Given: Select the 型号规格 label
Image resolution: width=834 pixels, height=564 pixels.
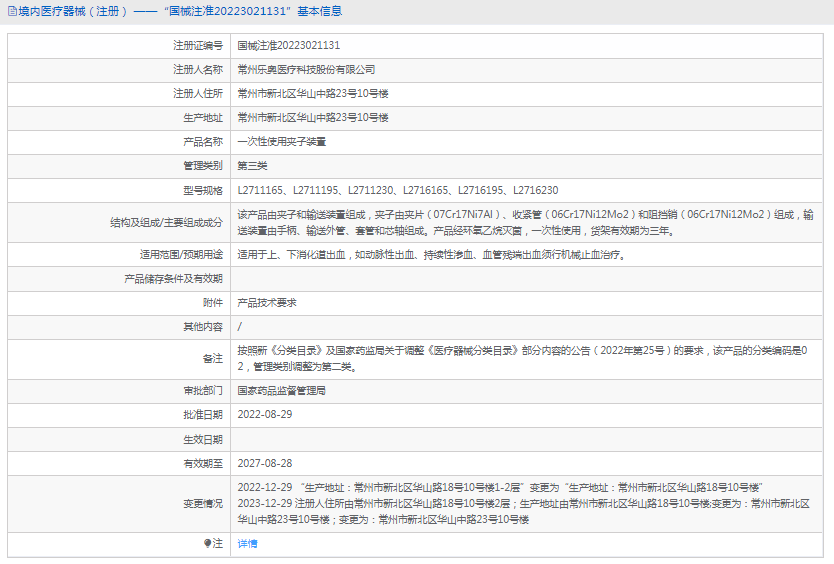Looking at the screenshot, I should tap(203, 190).
